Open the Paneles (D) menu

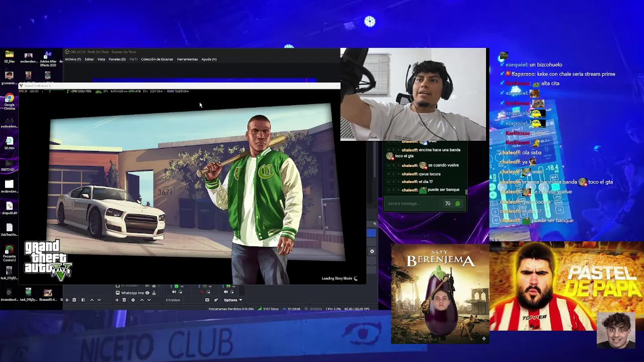[x=117, y=59]
